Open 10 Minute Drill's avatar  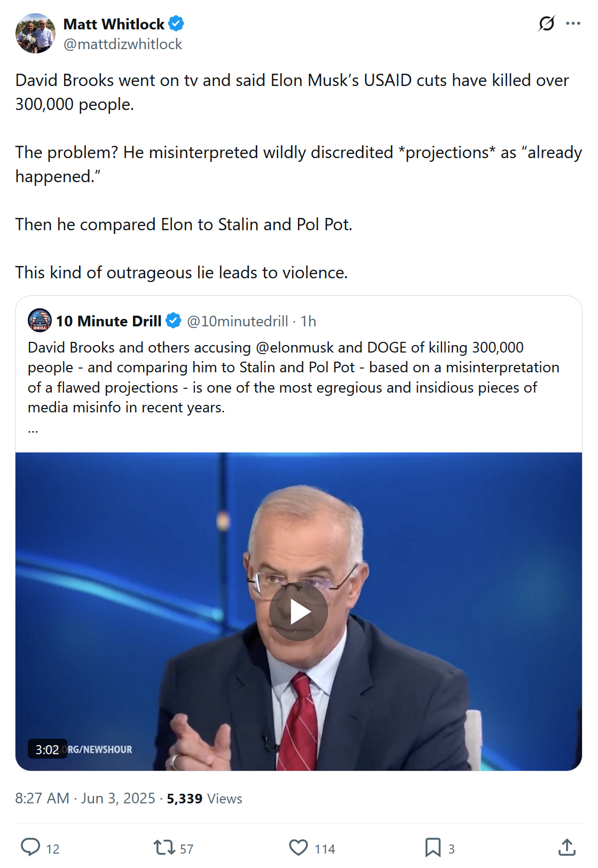point(40,320)
